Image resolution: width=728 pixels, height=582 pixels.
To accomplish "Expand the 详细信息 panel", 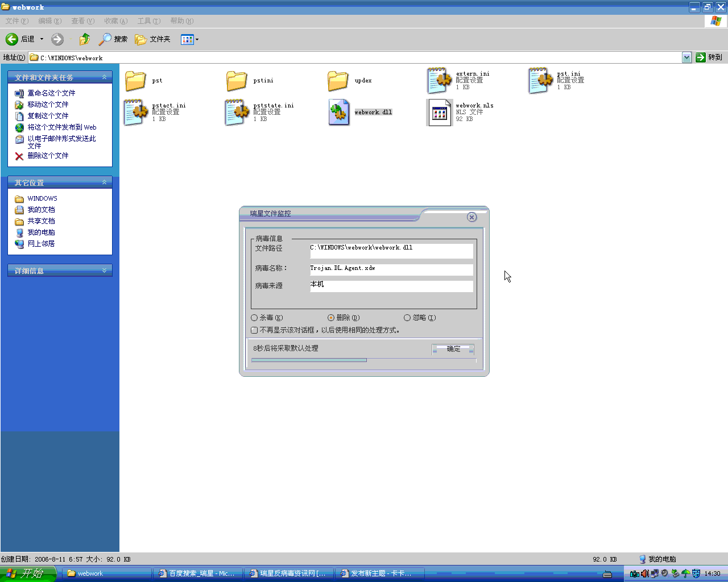I will (x=104, y=271).
